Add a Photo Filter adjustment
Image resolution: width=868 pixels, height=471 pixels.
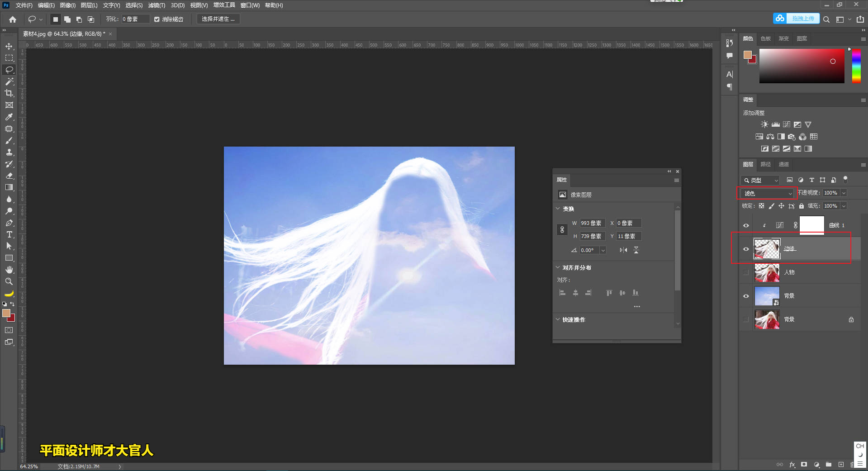tap(792, 137)
